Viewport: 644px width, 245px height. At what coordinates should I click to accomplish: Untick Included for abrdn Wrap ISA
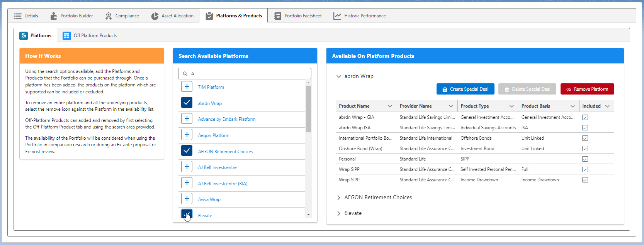tap(585, 128)
